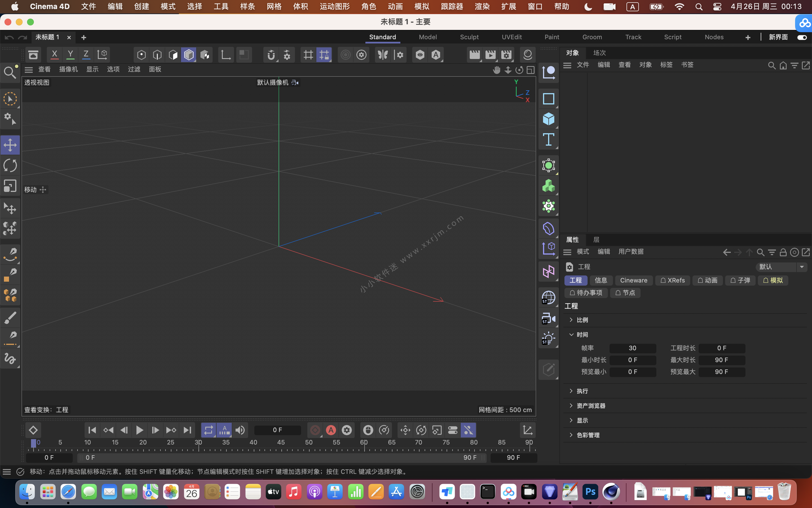Open the 渲染 menu
This screenshot has height=508, width=812.
[x=482, y=7]
